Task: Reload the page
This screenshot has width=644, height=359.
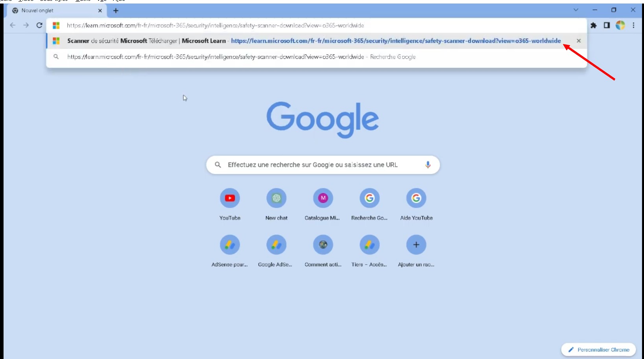Action: tap(39, 26)
